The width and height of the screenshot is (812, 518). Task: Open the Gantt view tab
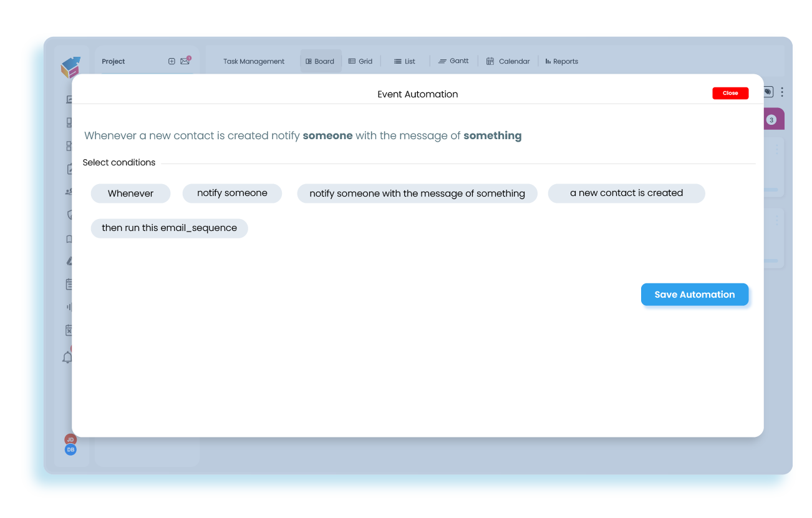[453, 61]
